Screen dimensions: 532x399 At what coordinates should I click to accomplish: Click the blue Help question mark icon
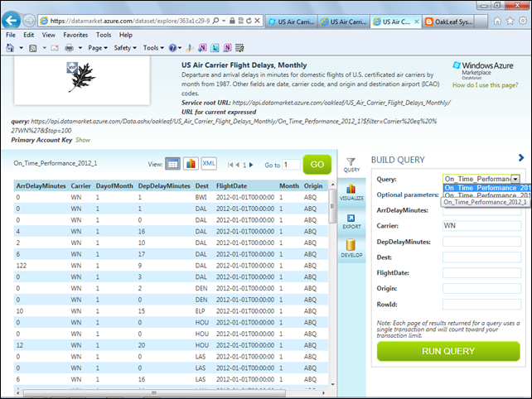pos(172,48)
